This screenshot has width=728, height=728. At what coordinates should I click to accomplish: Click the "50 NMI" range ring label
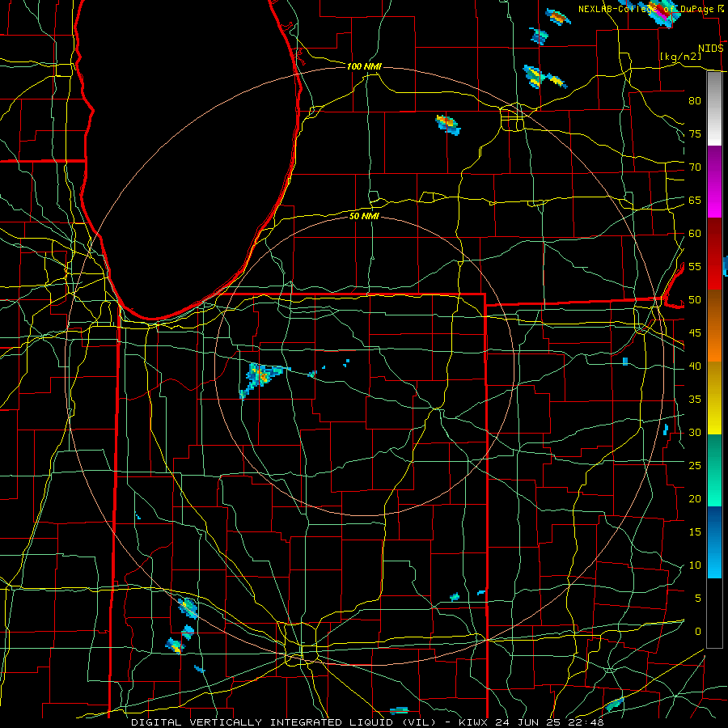pos(364,216)
